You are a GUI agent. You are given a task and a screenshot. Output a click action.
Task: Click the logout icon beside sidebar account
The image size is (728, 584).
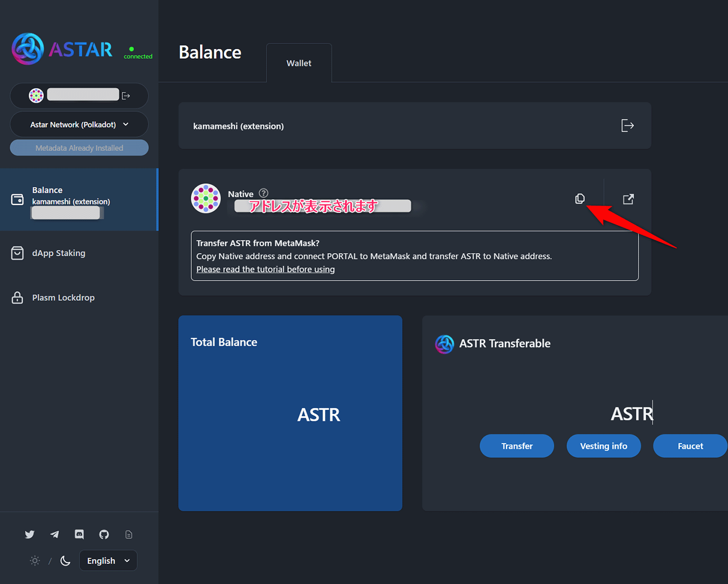(x=126, y=96)
